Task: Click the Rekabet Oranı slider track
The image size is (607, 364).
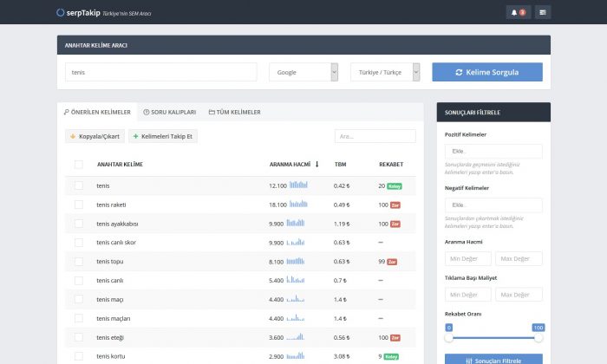Action: click(x=493, y=338)
